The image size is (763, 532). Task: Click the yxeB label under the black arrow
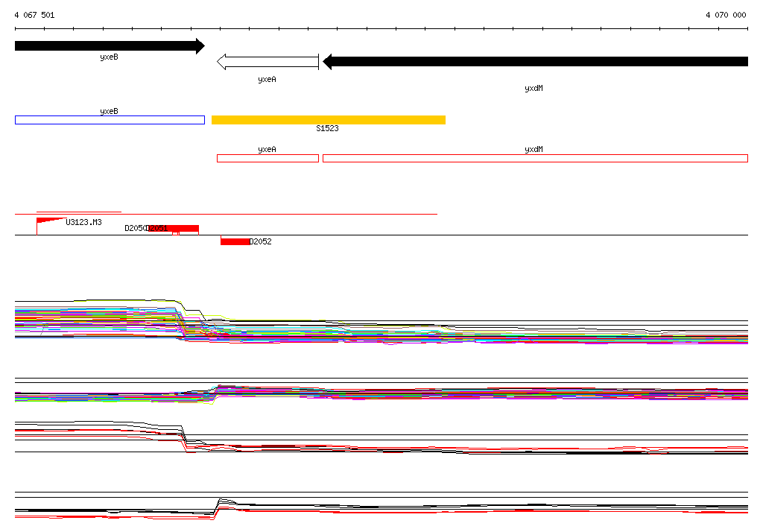tap(109, 57)
